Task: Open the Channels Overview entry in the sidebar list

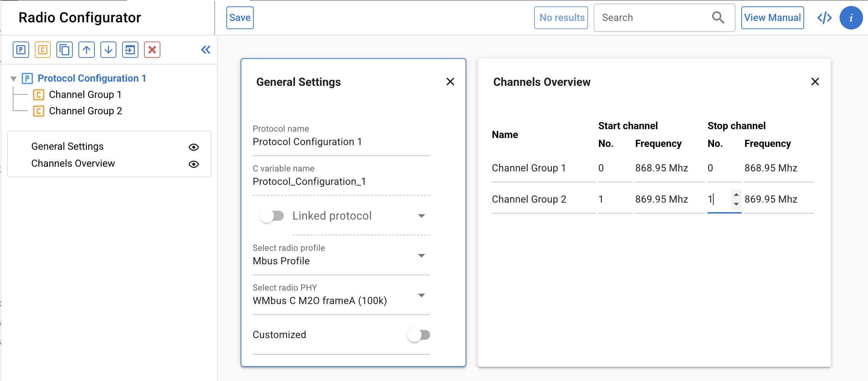Action: (x=73, y=164)
